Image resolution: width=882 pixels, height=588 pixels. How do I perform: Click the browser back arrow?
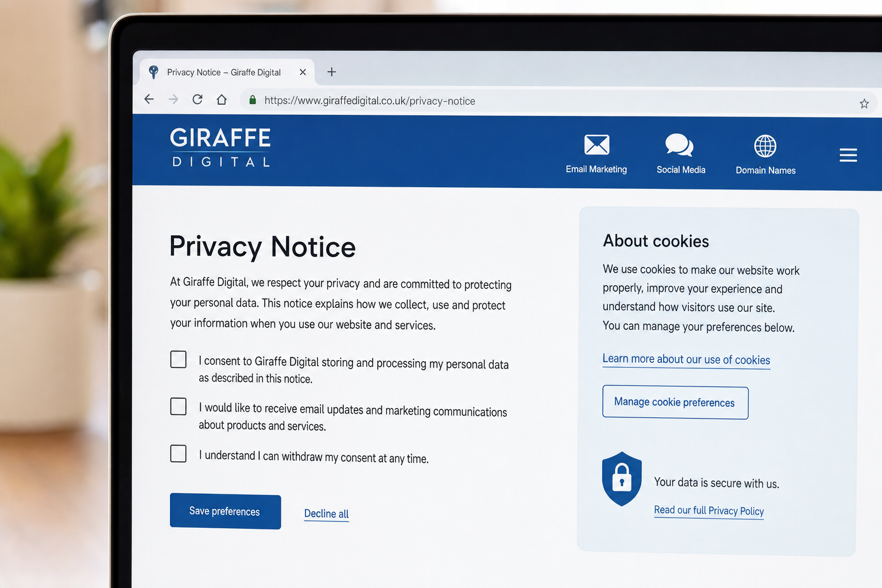coord(149,99)
